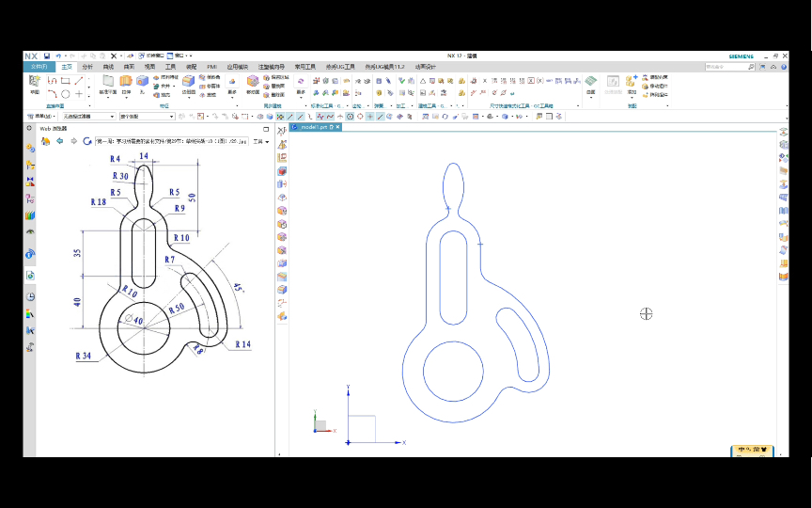The height and width of the screenshot is (508, 812).
Task: Click the Pattern (位置) green grid icon
Action: (x=591, y=81)
